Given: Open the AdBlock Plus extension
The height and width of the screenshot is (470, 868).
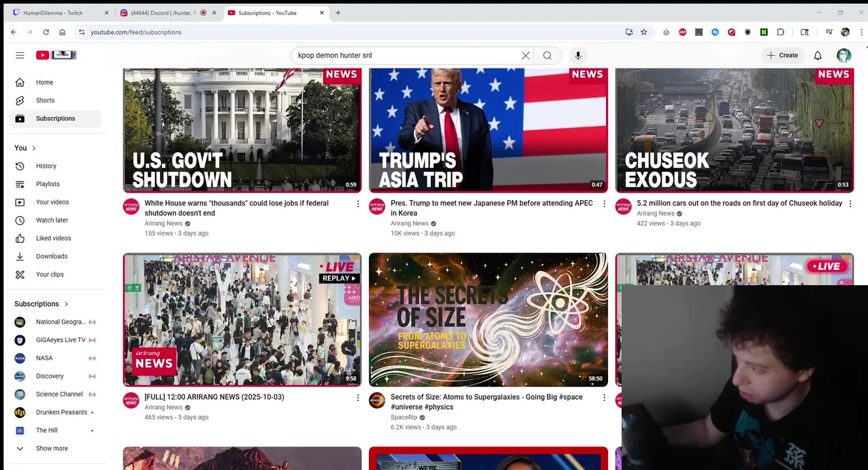Looking at the screenshot, I should 683,32.
